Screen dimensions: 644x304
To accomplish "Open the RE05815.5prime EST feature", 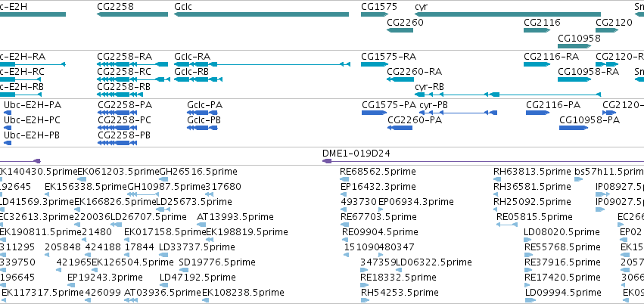I will point(507,224).
